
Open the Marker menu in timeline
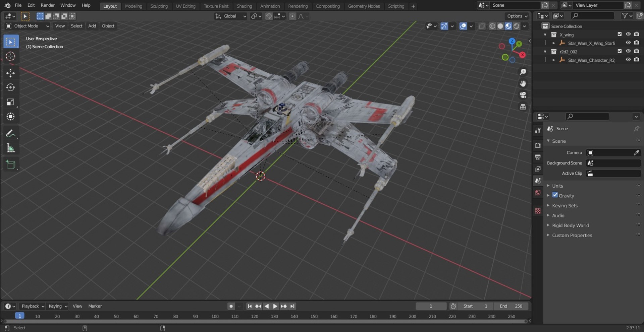click(95, 306)
